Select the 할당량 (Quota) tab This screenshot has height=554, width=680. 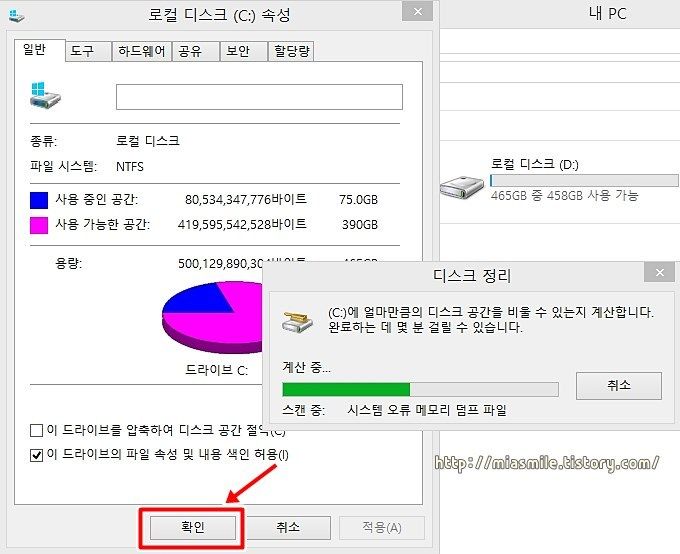pyautogui.click(x=291, y=52)
